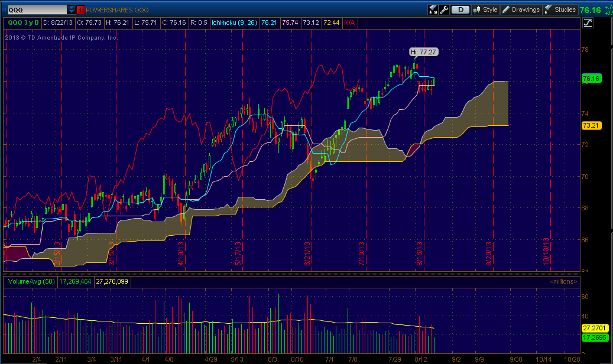
Task: Click the 76.16 green quote in header
Action: click(591, 10)
